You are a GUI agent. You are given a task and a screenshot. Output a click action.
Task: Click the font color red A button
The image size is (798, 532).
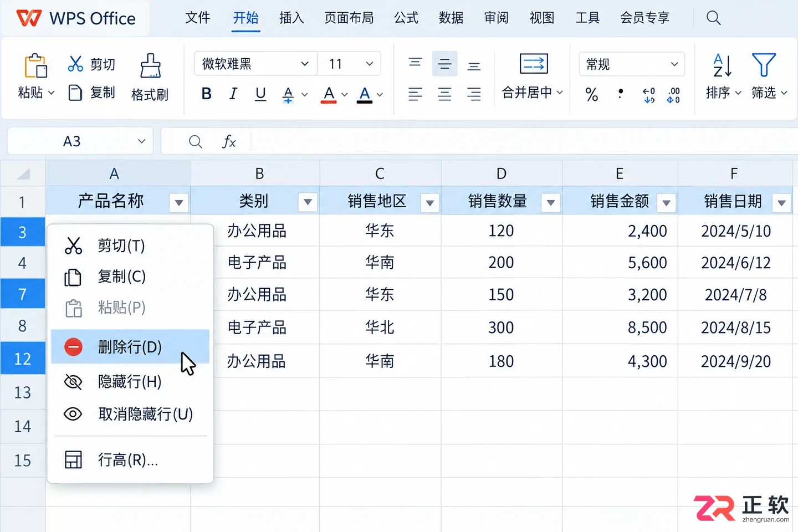pos(329,94)
